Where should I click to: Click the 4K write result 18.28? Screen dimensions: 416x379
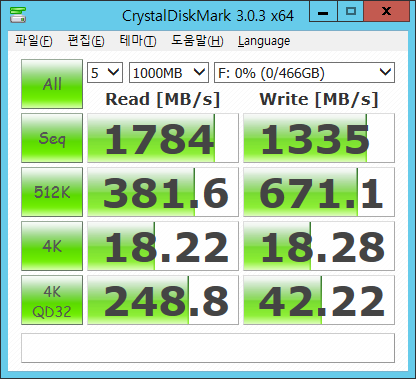[x=319, y=246]
